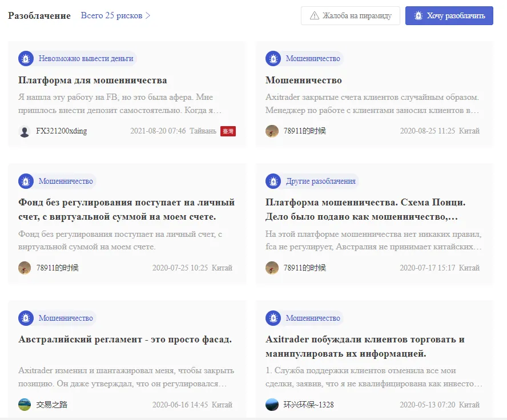Click description starting '1. Служба поддержки клиентов'

tap(374, 377)
